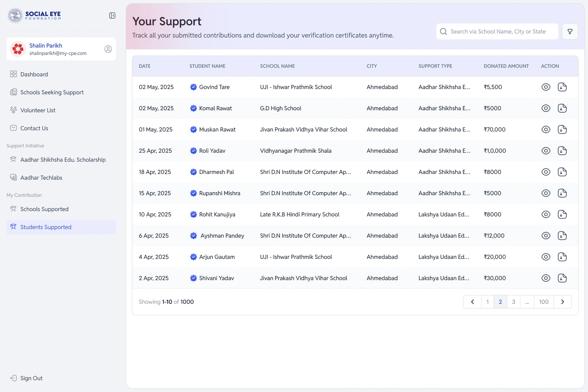Open profile avatar icon next to Shalin Parikh

pos(108,49)
